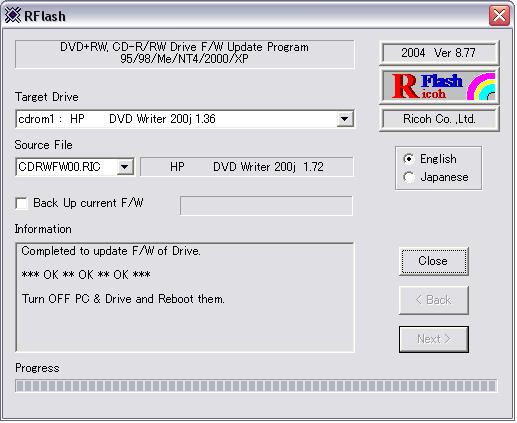Click the RFlash title bar app icon
The width and height of the screenshot is (517, 423).
coord(13,15)
